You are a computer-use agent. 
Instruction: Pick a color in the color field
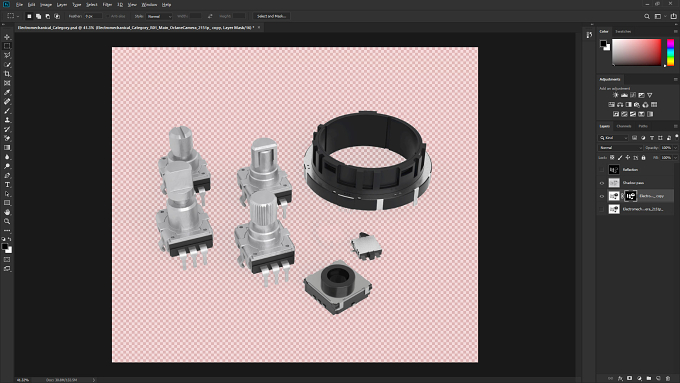point(636,52)
